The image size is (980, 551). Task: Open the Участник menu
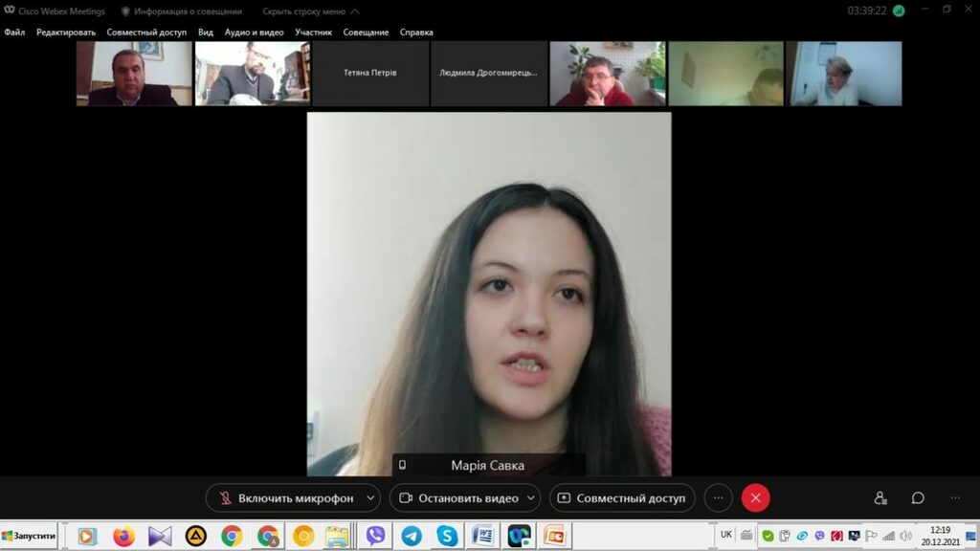(313, 33)
